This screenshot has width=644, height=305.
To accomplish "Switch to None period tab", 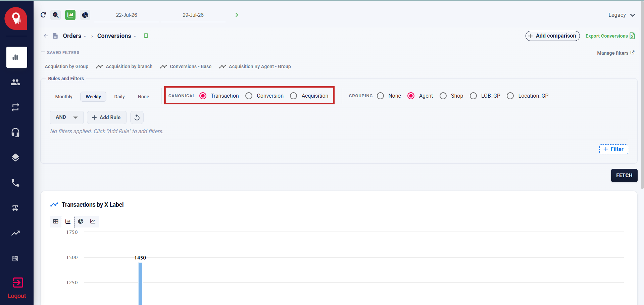I will coord(144,97).
